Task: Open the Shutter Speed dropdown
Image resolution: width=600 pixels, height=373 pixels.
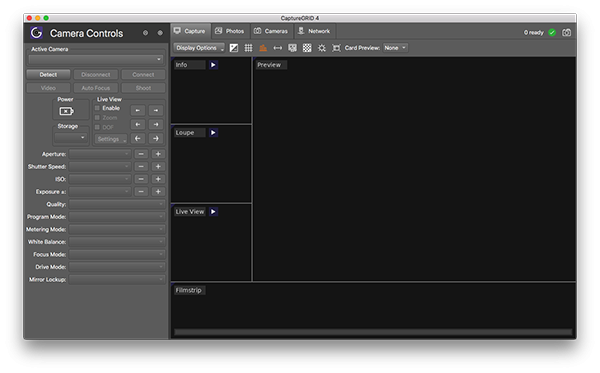Action: coord(100,167)
